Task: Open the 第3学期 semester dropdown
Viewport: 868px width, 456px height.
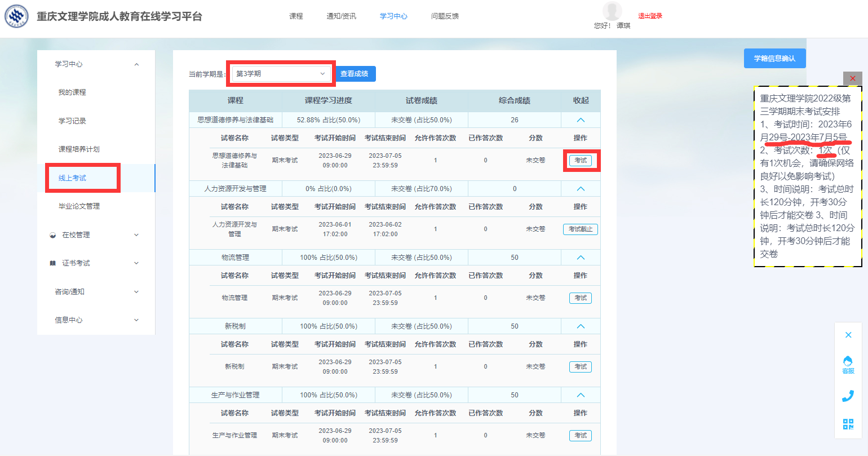Action: 281,74
